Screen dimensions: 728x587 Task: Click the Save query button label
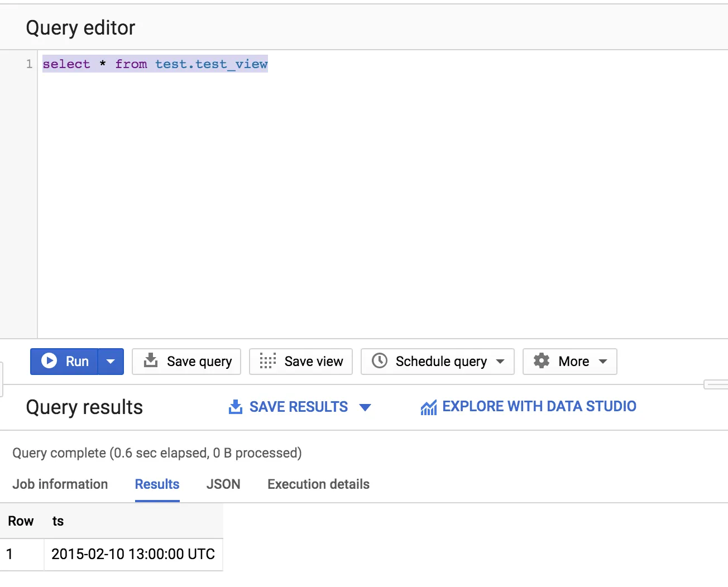pyautogui.click(x=199, y=362)
